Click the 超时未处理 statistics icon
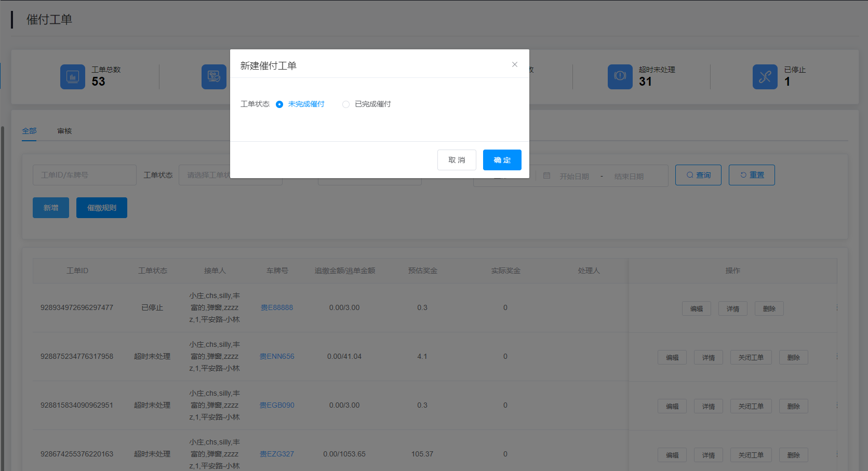This screenshot has height=471, width=868. (620, 77)
